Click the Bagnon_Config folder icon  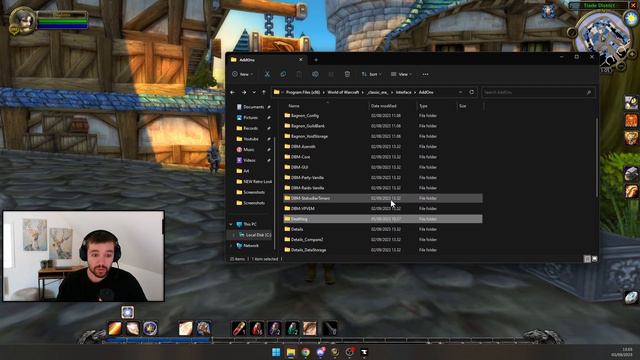287,116
